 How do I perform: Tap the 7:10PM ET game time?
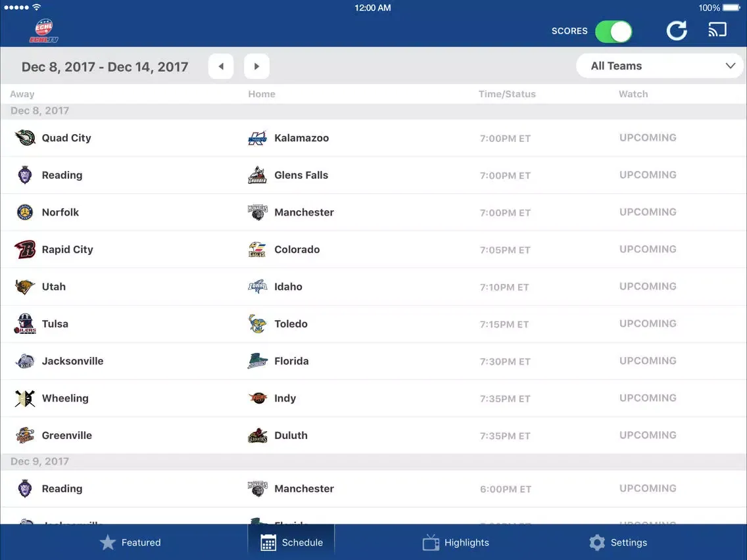point(504,287)
